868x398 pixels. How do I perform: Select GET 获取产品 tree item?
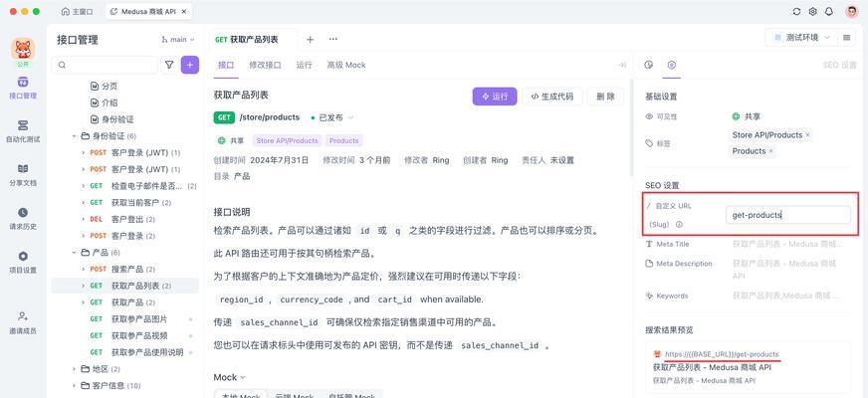click(125, 302)
